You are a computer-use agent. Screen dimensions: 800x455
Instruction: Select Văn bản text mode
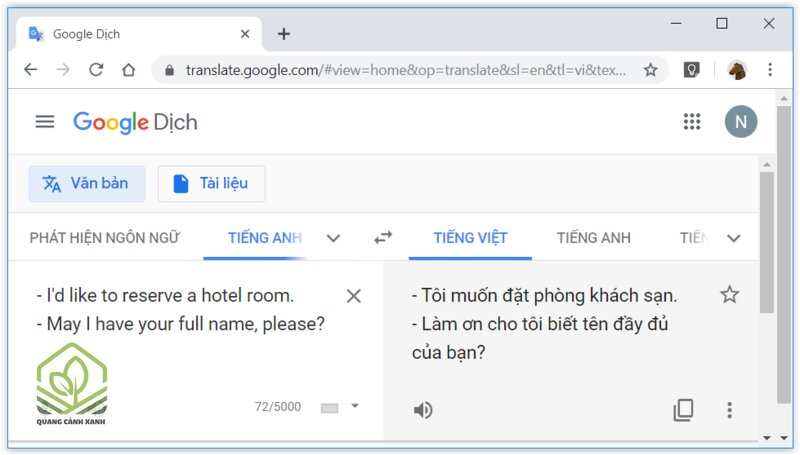coord(87,183)
